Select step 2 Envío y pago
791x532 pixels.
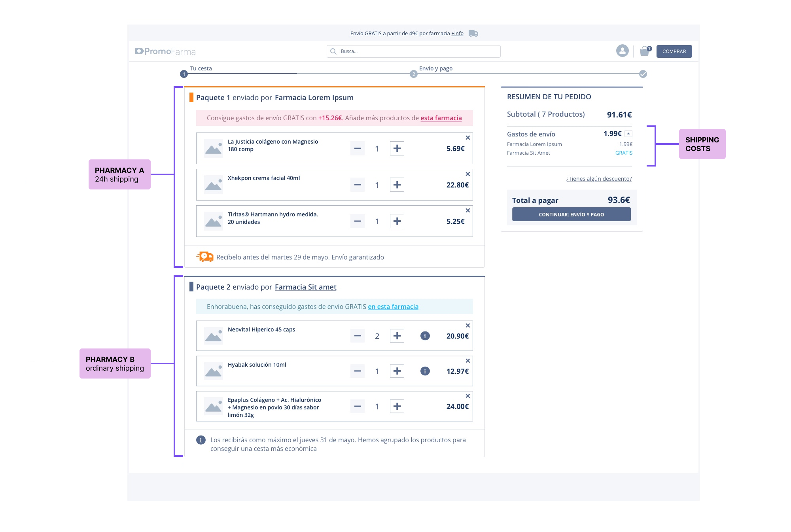click(414, 74)
